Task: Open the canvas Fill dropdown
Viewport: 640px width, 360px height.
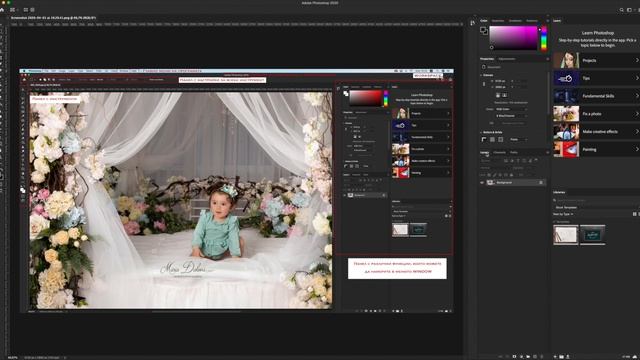Action: tap(511, 123)
